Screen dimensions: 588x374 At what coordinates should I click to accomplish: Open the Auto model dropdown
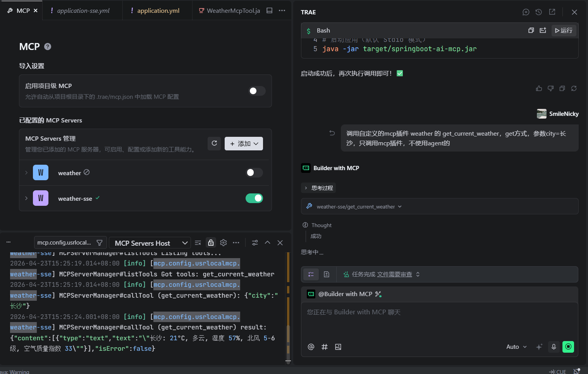516,347
